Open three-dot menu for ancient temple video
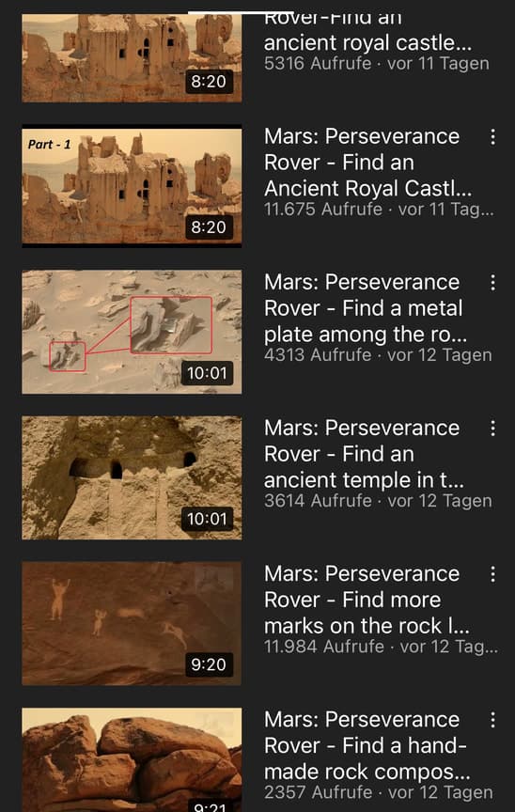This screenshot has width=515, height=812. click(x=492, y=429)
